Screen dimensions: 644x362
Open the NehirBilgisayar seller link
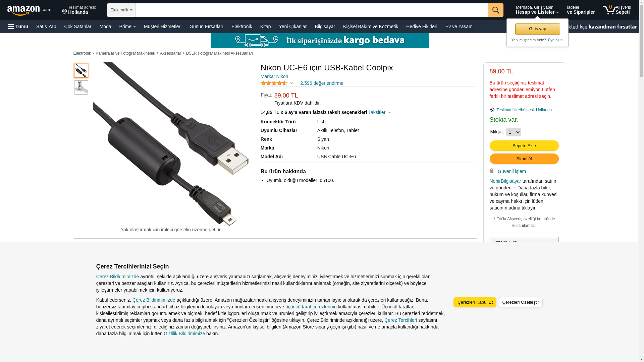click(x=505, y=181)
